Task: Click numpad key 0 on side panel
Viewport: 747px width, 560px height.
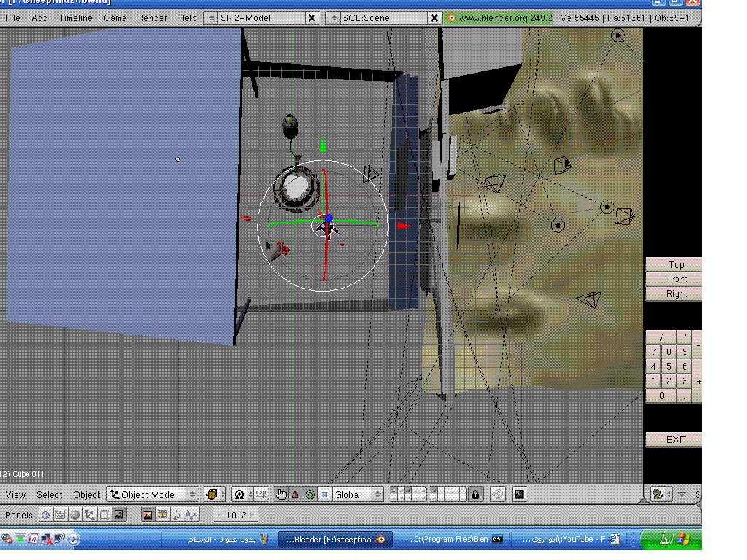Action: tap(661, 396)
